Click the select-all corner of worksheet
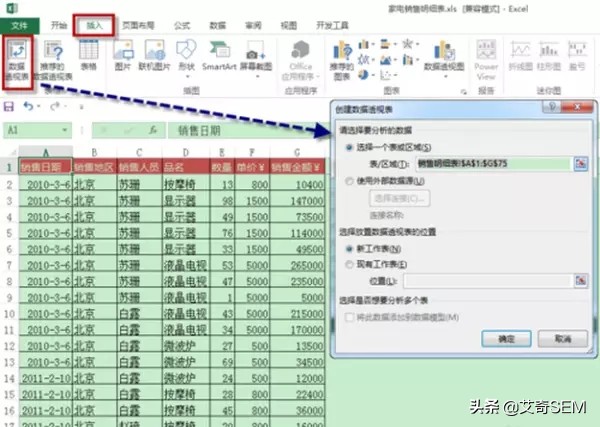This screenshot has height=427, width=600. coord(10,152)
